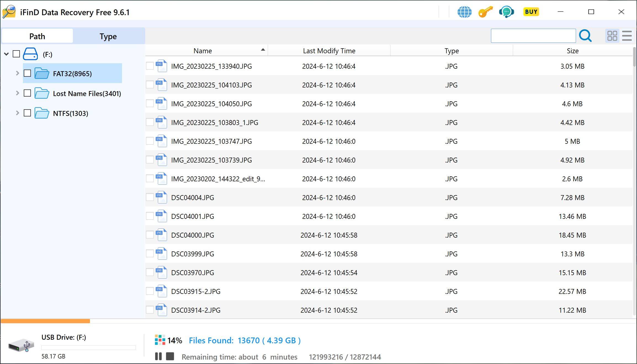Screen dimensions: 637x364
Task: Click JPG file icon for IMG_20230225_133940.JPG
Action: (161, 66)
